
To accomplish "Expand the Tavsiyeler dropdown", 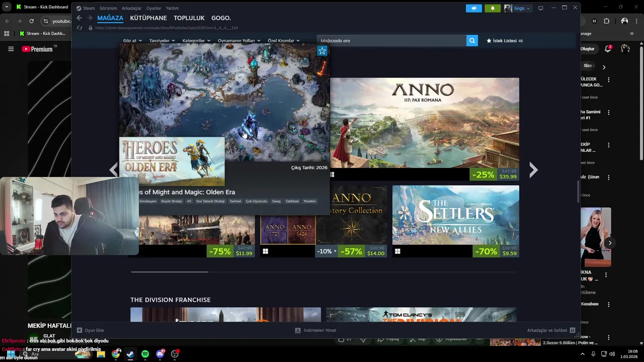I will click(162, 41).
